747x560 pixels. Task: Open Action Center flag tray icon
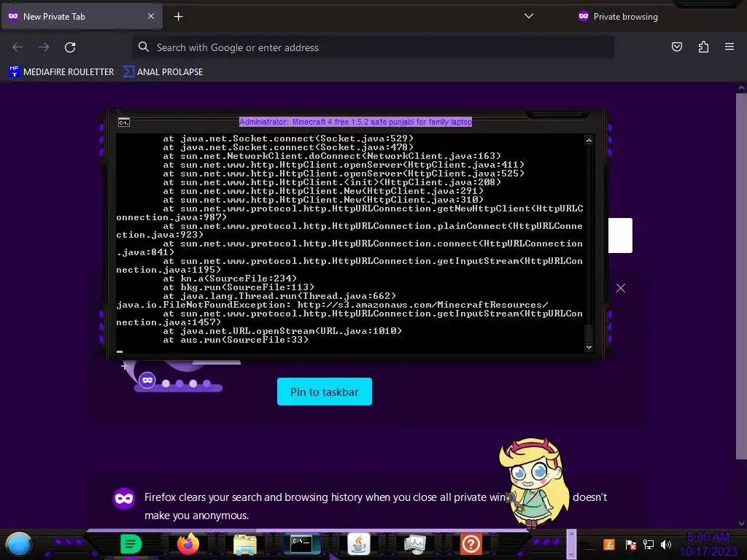631,544
